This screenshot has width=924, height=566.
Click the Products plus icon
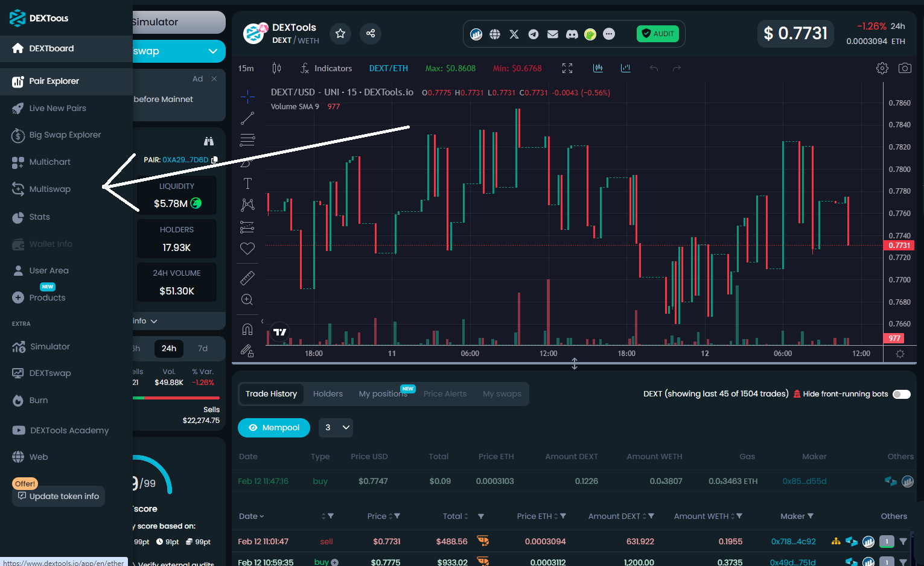[x=18, y=297]
